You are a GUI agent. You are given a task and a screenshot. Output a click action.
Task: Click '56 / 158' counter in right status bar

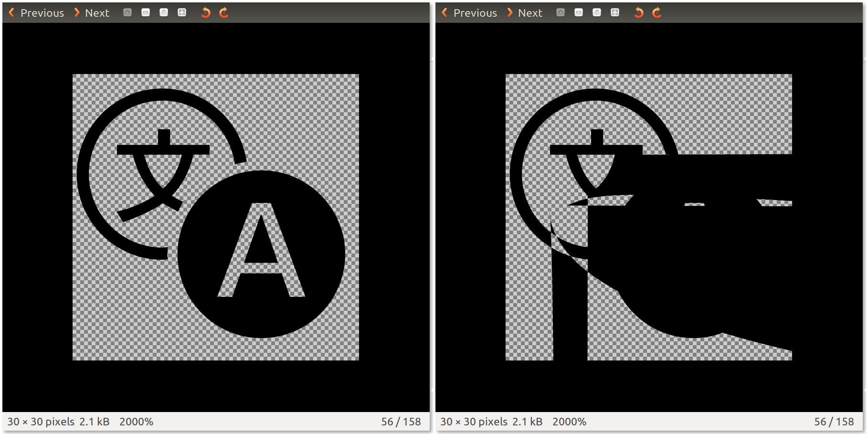coord(834,422)
